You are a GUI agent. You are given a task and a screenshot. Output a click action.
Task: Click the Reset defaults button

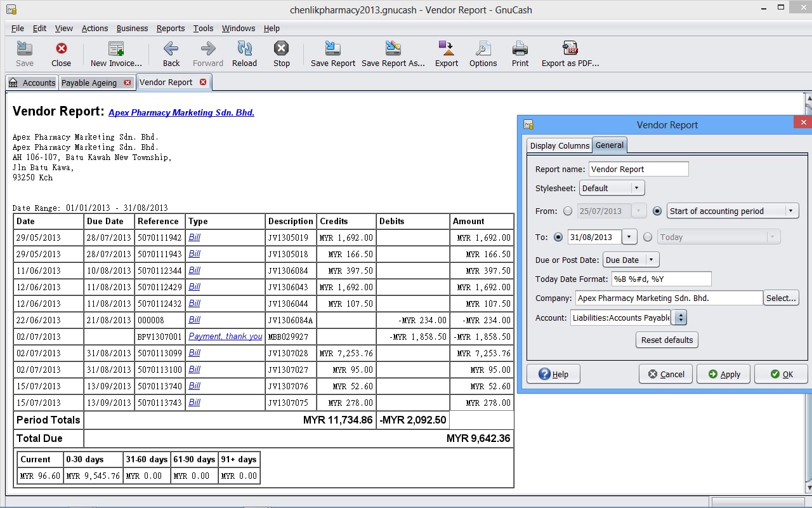[667, 340]
